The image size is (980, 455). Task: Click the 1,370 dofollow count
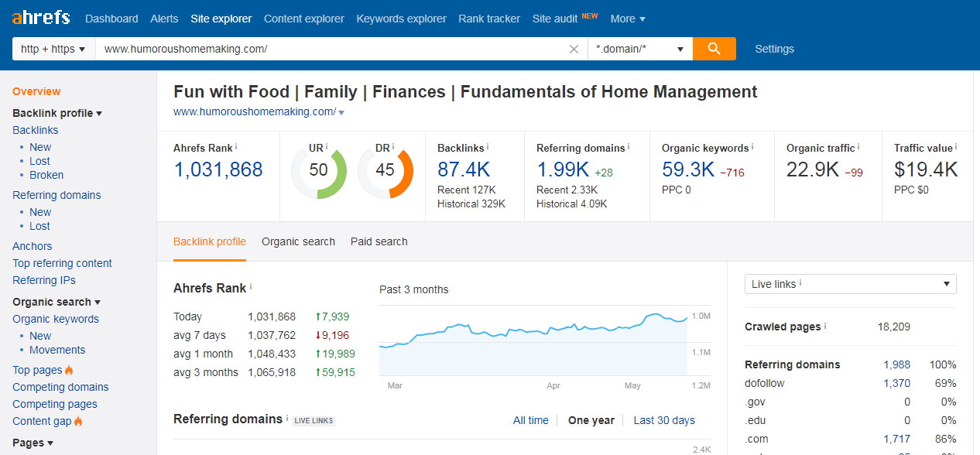click(897, 383)
